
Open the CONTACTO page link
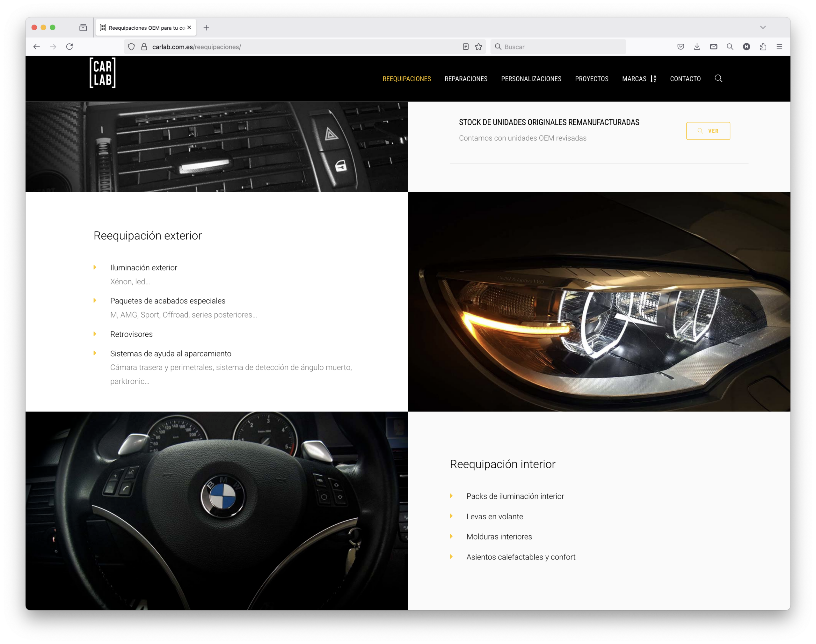(685, 79)
